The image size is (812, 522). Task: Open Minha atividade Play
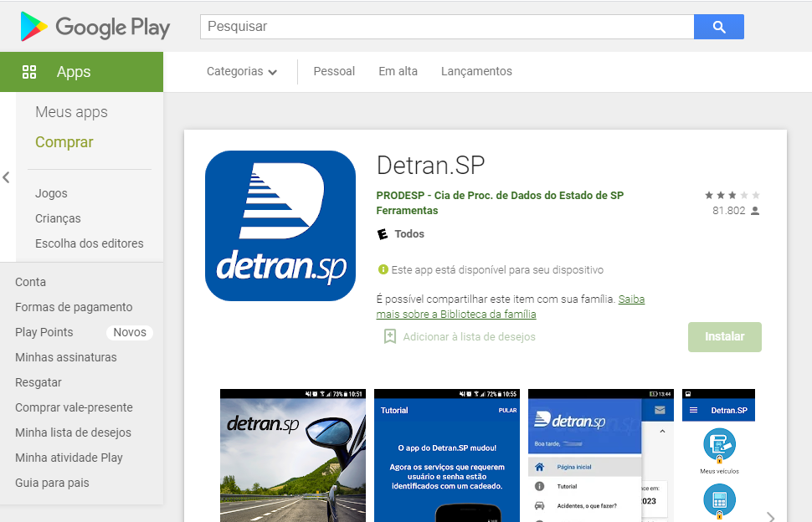coord(69,458)
